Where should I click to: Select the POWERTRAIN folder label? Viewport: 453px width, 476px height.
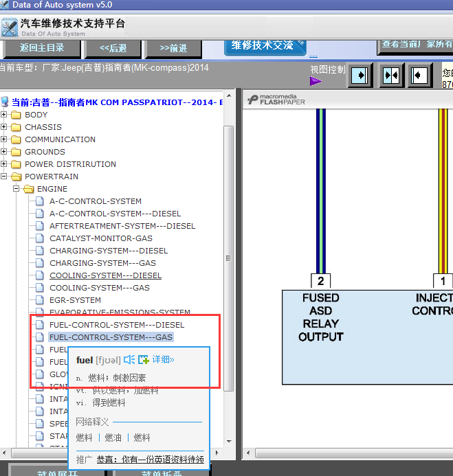click(x=52, y=177)
